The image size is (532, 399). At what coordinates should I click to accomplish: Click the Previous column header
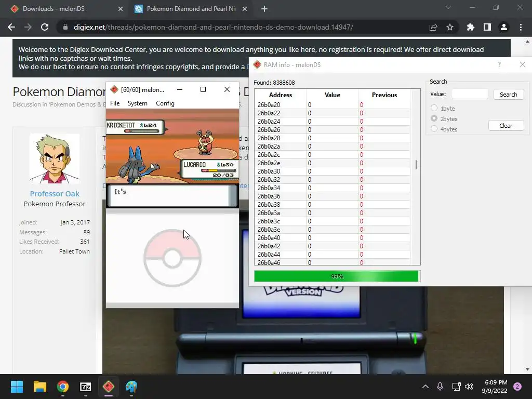pos(384,95)
